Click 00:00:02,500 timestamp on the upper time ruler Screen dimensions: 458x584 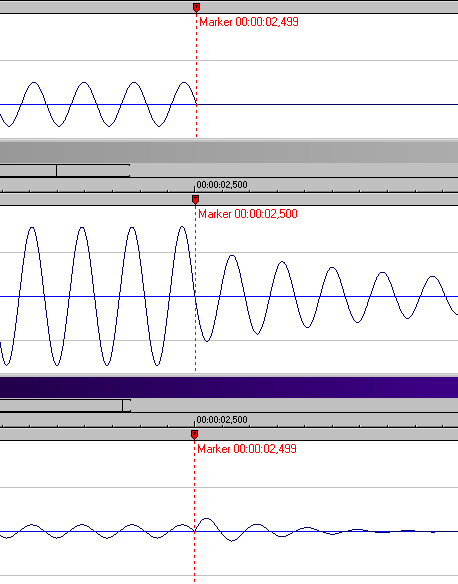(x=222, y=185)
